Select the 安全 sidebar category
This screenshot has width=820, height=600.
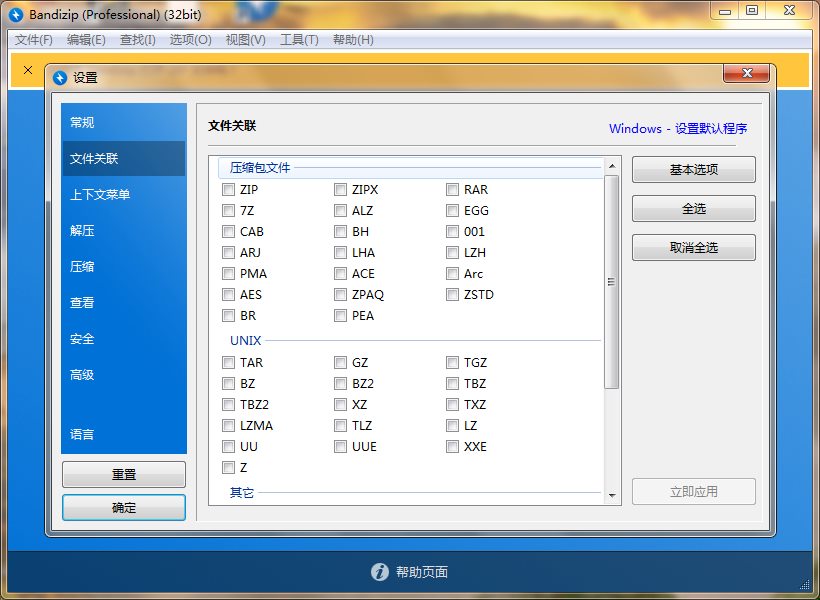pos(81,339)
